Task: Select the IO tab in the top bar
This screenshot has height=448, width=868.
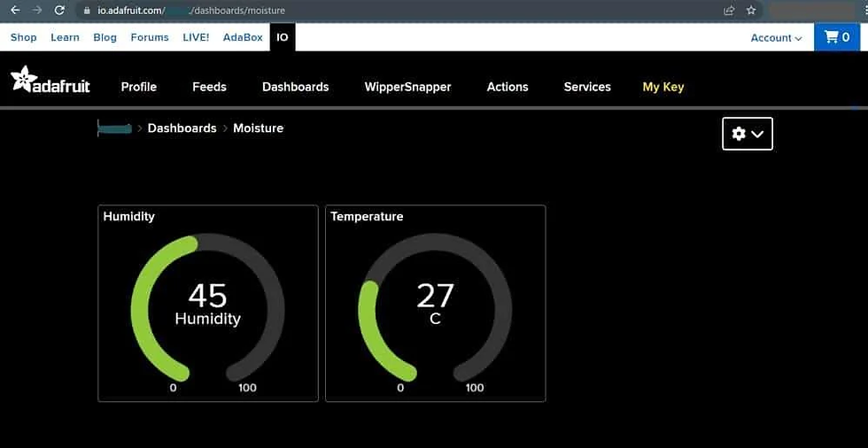Action: [283, 37]
